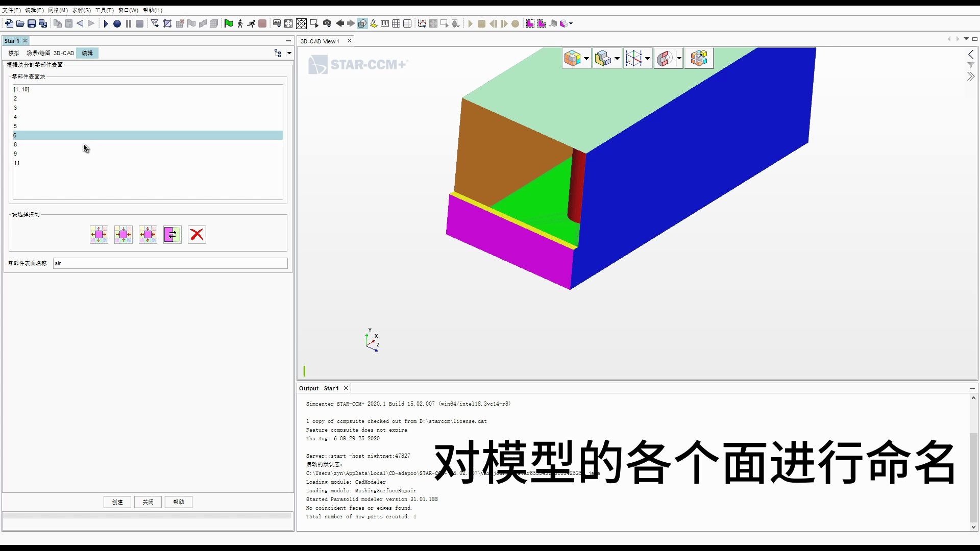Clear patch selection with the red X

click(x=197, y=235)
